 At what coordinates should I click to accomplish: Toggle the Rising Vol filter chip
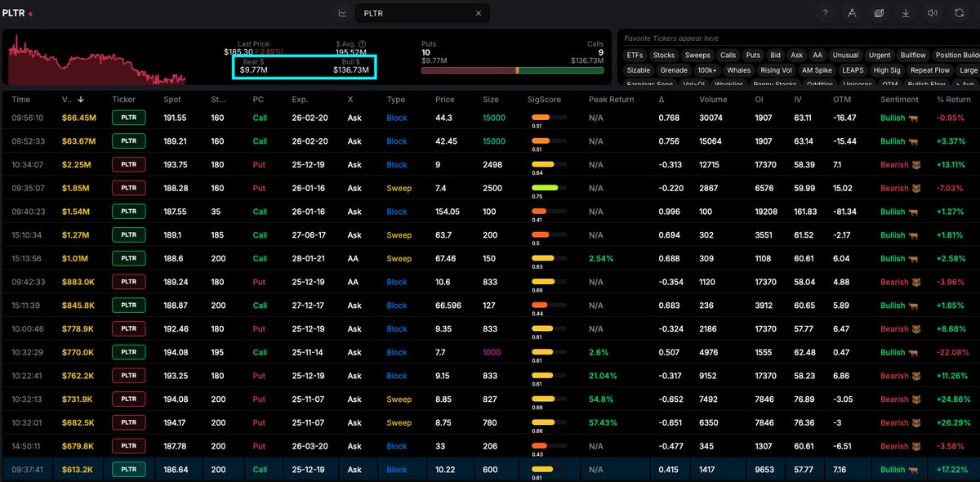click(x=776, y=70)
